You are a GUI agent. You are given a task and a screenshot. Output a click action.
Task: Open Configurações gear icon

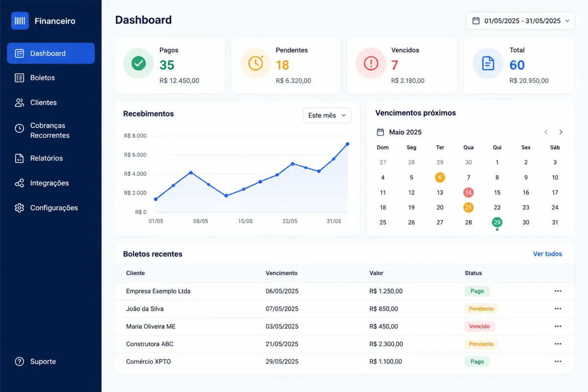coord(20,208)
